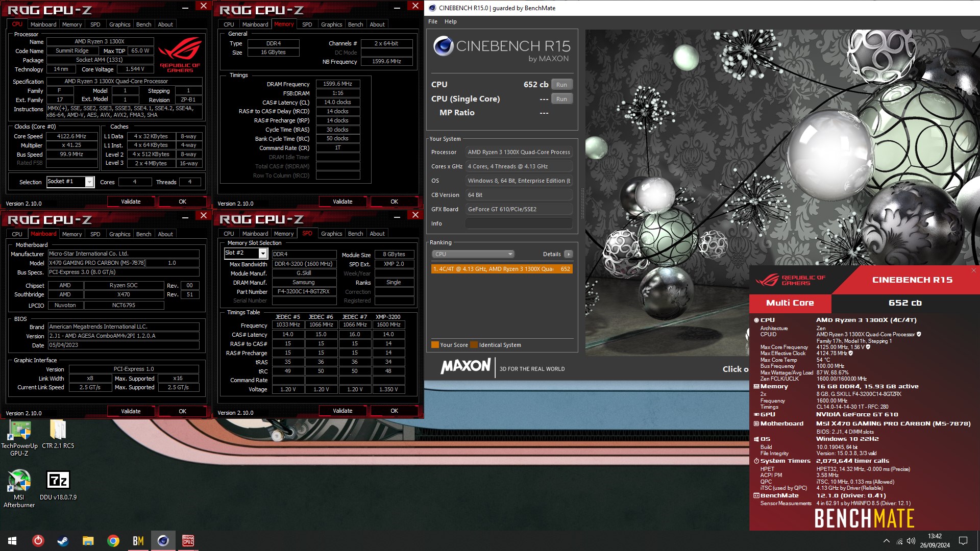The width and height of the screenshot is (980, 551).
Task: Run the CPU (Single Core) test
Action: pos(561,99)
